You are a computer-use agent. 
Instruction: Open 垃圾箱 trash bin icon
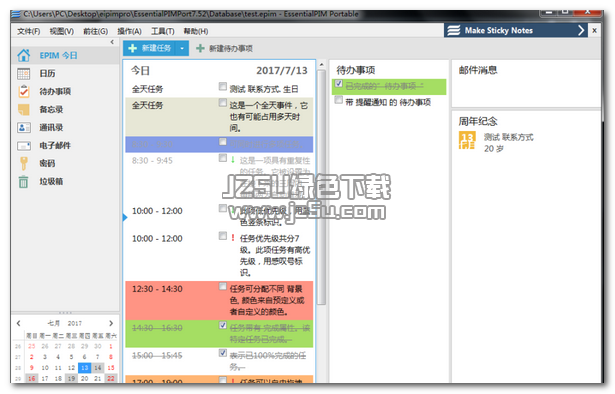[x=24, y=182]
